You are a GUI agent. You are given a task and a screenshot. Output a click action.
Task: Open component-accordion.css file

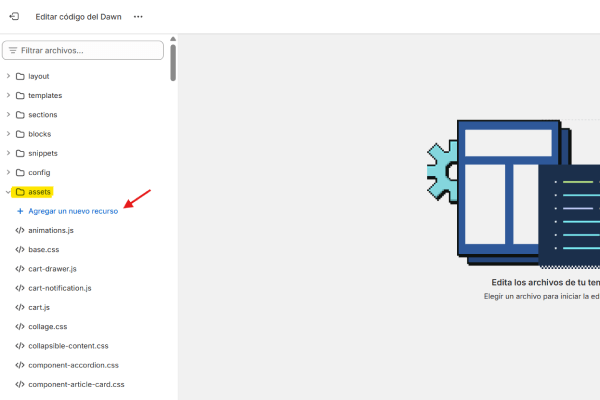coord(73,365)
